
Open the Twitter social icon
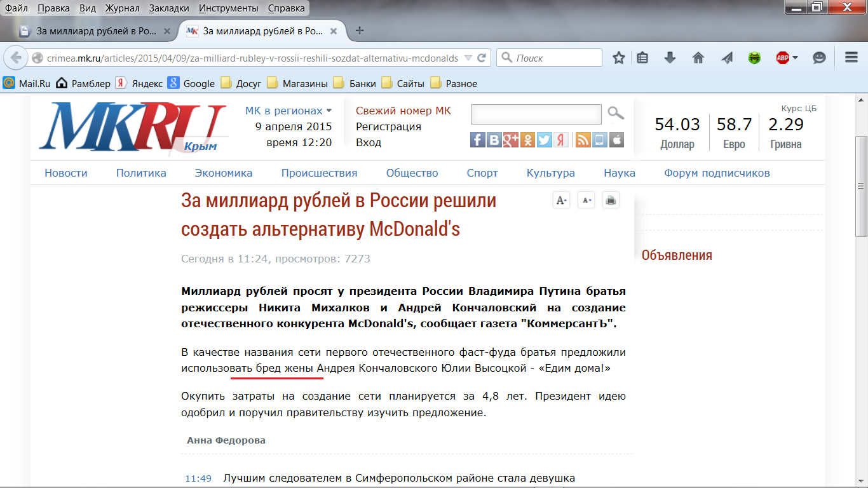[x=544, y=140]
